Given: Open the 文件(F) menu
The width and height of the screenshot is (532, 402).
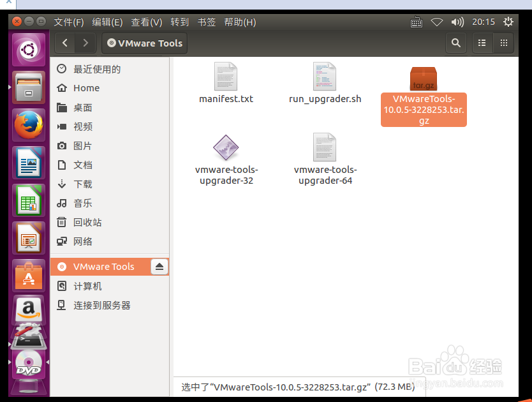Looking at the screenshot, I should point(69,22).
